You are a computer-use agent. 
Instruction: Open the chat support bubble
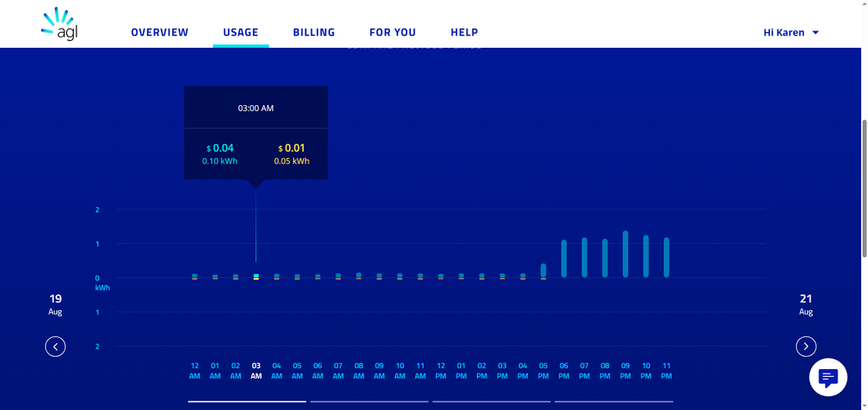tap(828, 377)
